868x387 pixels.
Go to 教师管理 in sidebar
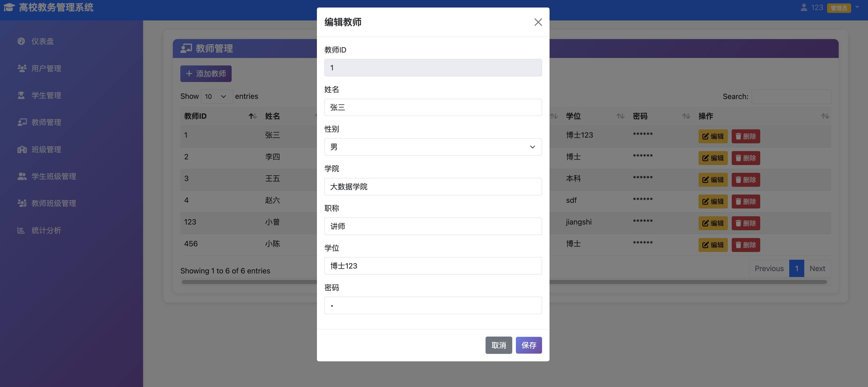46,122
